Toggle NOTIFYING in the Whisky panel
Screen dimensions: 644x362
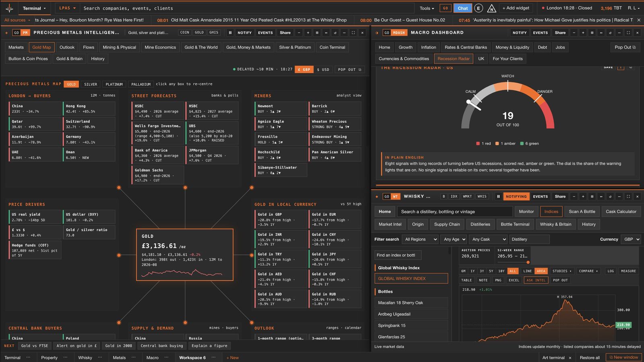[516, 196]
